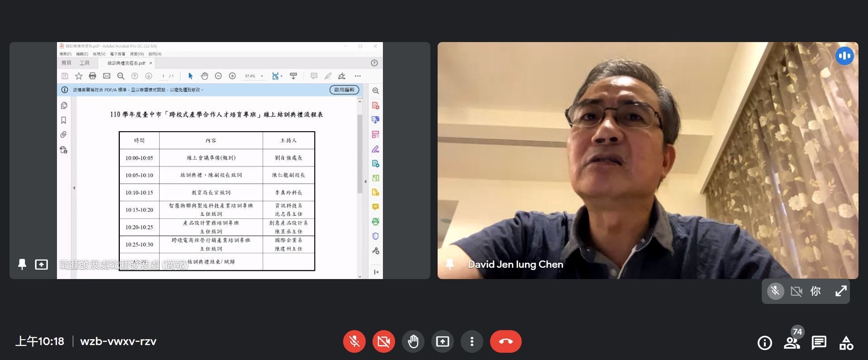This screenshot has width=868, height=360.
Task: Open the chat panel
Action: [819, 343]
